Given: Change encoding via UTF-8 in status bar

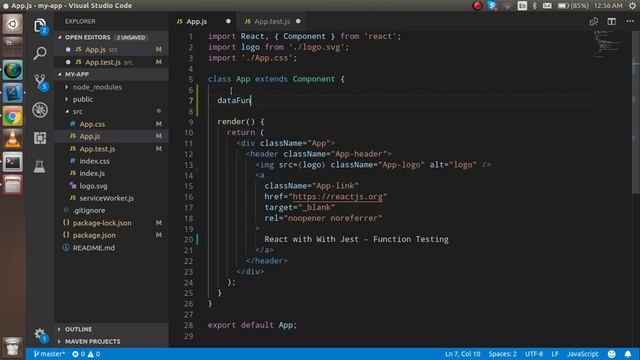Looking at the screenshot, I should (534, 354).
